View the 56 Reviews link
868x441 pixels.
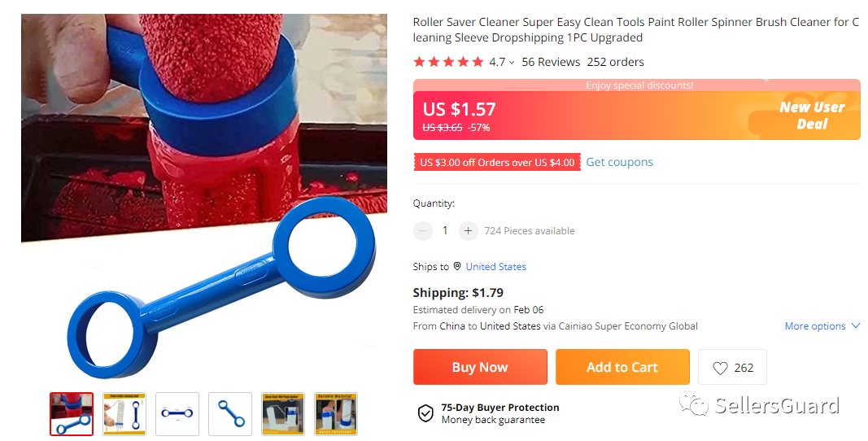pyautogui.click(x=551, y=62)
